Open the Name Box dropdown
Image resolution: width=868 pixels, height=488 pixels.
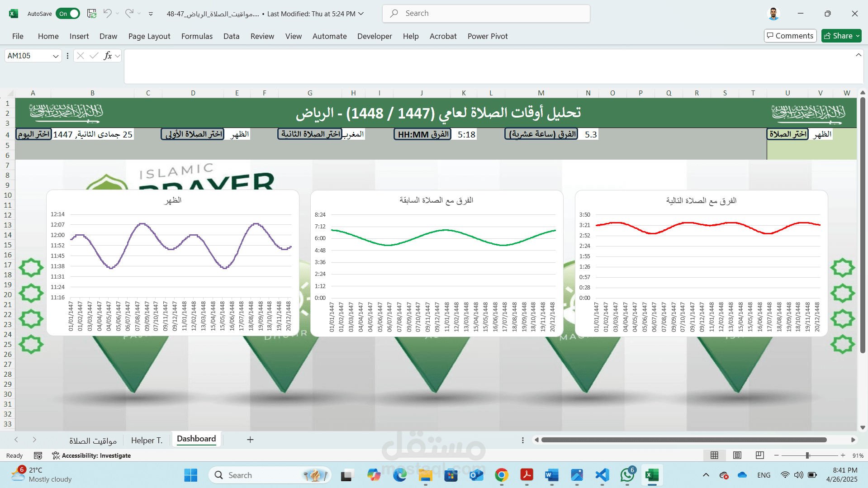pyautogui.click(x=56, y=56)
